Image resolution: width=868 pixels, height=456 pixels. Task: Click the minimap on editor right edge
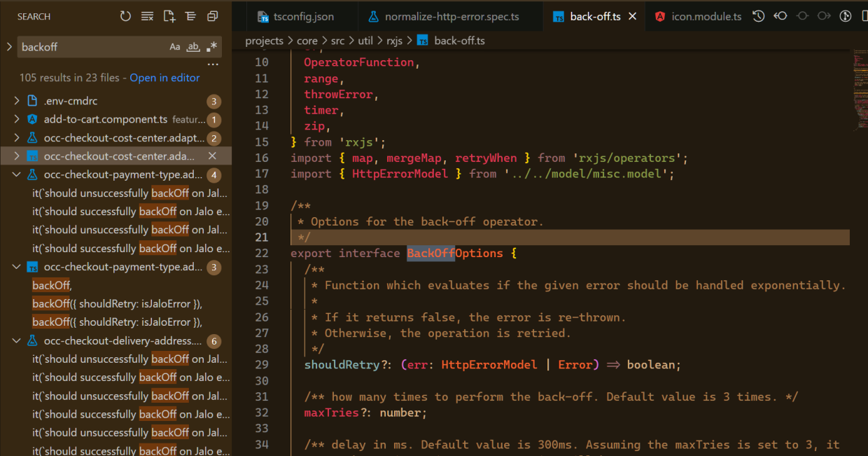(x=860, y=91)
